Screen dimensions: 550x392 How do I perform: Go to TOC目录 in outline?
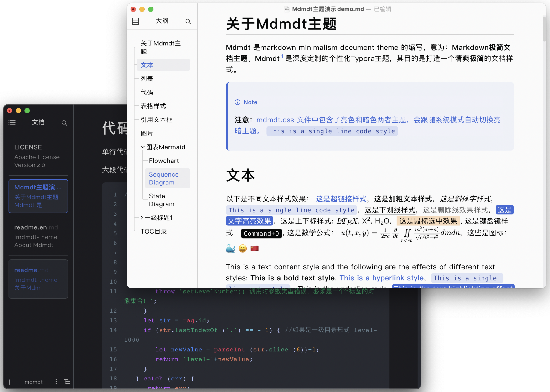pos(154,232)
